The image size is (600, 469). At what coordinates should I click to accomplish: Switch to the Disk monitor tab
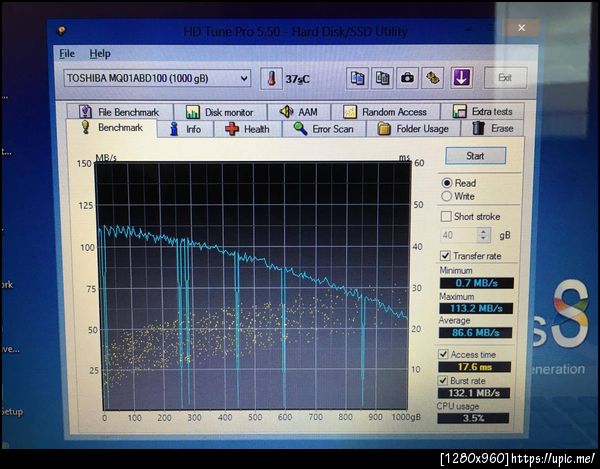[220, 112]
